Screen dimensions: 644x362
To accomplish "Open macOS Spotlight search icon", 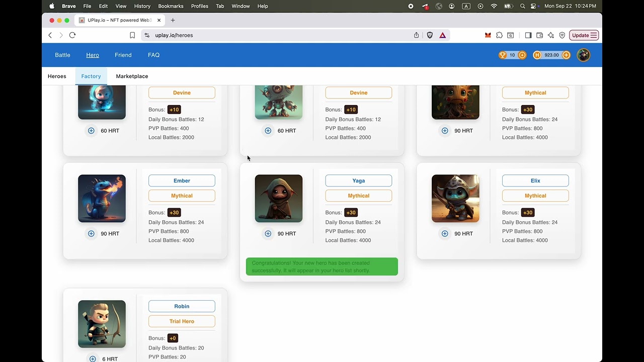I will click(523, 6).
